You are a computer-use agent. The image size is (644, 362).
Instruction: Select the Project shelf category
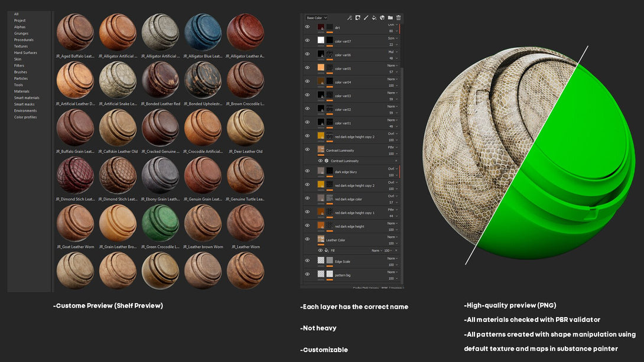tap(19, 21)
